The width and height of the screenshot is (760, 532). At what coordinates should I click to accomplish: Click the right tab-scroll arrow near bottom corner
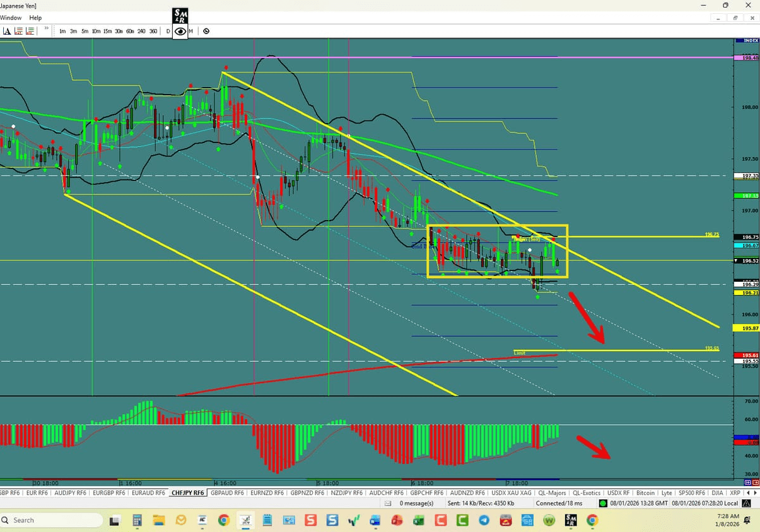pos(756,492)
